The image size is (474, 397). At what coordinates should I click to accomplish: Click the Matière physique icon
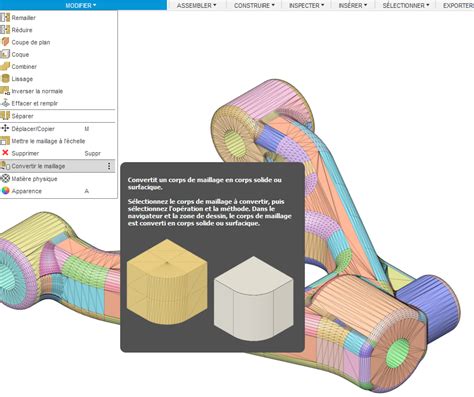[5, 178]
